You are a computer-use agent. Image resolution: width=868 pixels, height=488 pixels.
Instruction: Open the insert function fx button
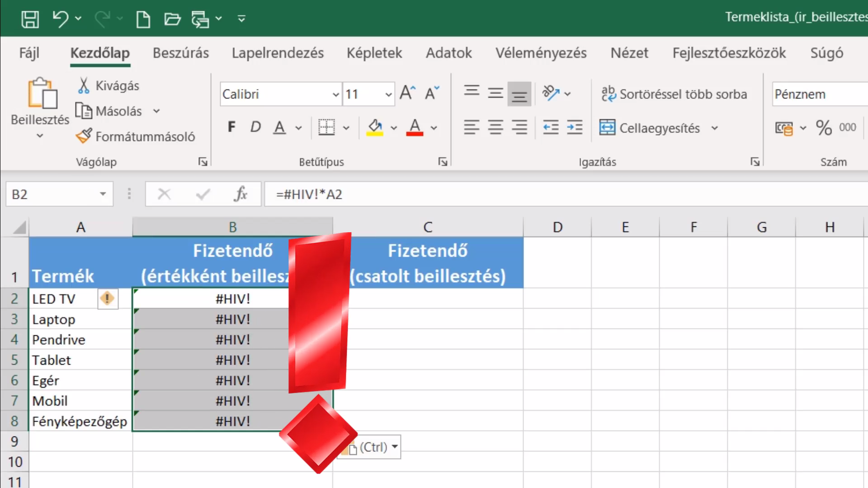click(241, 194)
